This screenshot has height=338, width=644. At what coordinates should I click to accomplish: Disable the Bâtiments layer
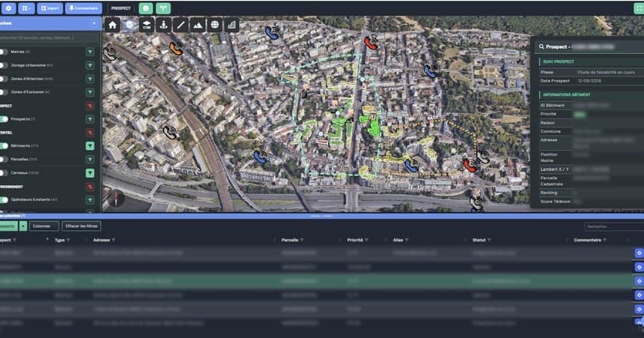pos(4,146)
